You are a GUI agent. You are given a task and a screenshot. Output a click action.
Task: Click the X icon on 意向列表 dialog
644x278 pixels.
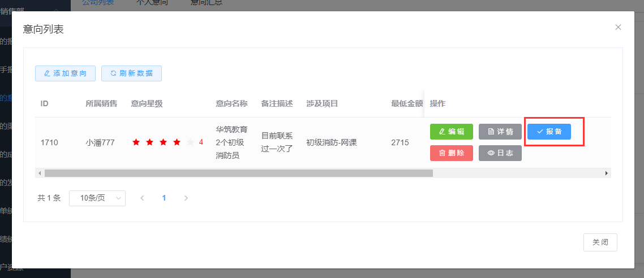pyautogui.click(x=618, y=27)
